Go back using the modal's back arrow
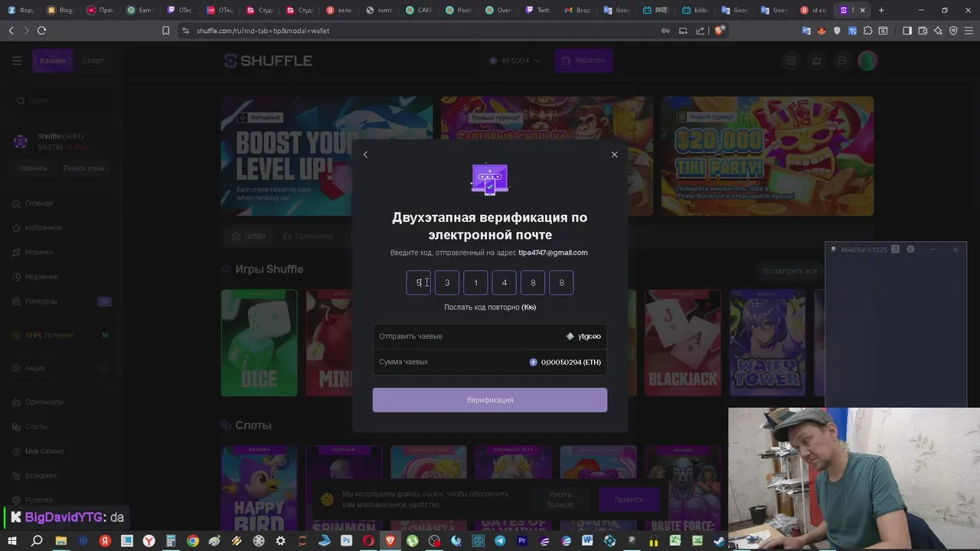 click(365, 155)
